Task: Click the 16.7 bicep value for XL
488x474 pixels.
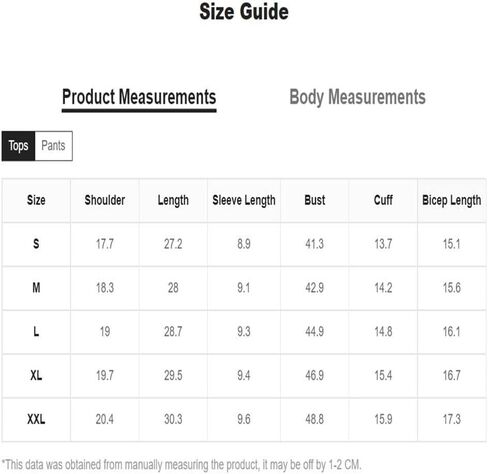Action: pyautogui.click(x=452, y=375)
